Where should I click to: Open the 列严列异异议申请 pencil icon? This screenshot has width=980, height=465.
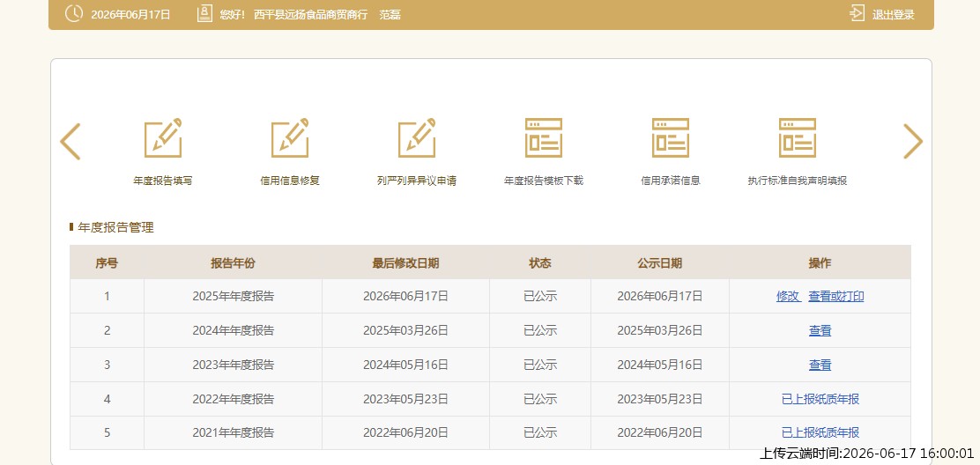(417, 138)
